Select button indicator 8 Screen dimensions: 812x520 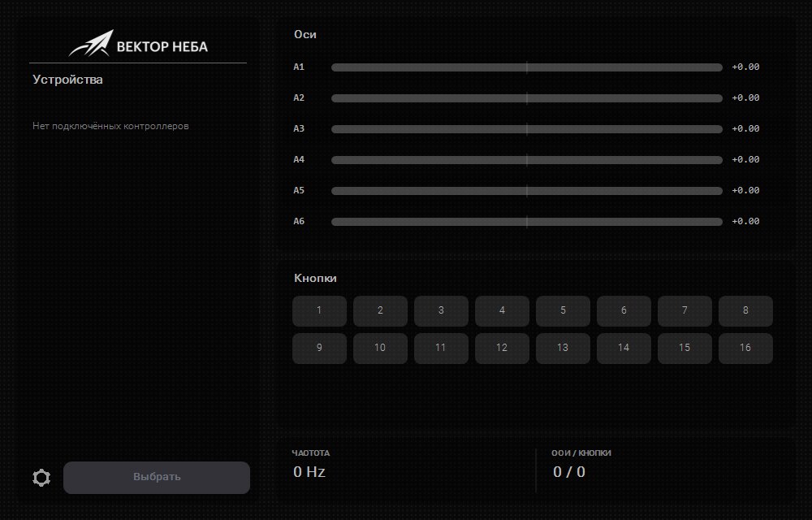tap(745, 310)
